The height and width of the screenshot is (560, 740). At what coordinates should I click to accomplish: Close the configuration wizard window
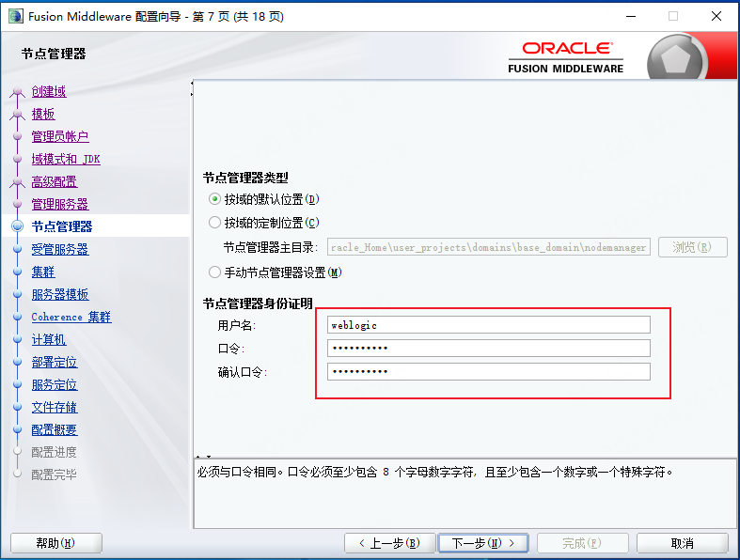click(716, 16)
